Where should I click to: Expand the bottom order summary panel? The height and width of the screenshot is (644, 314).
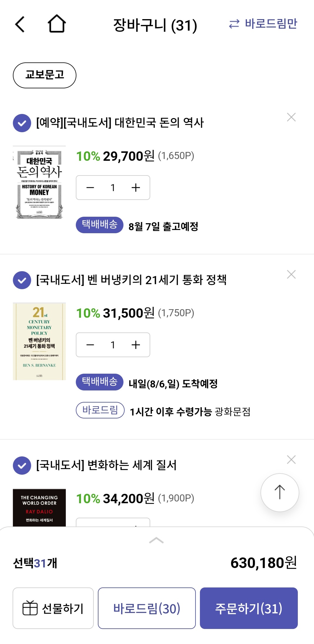point(156,540)
